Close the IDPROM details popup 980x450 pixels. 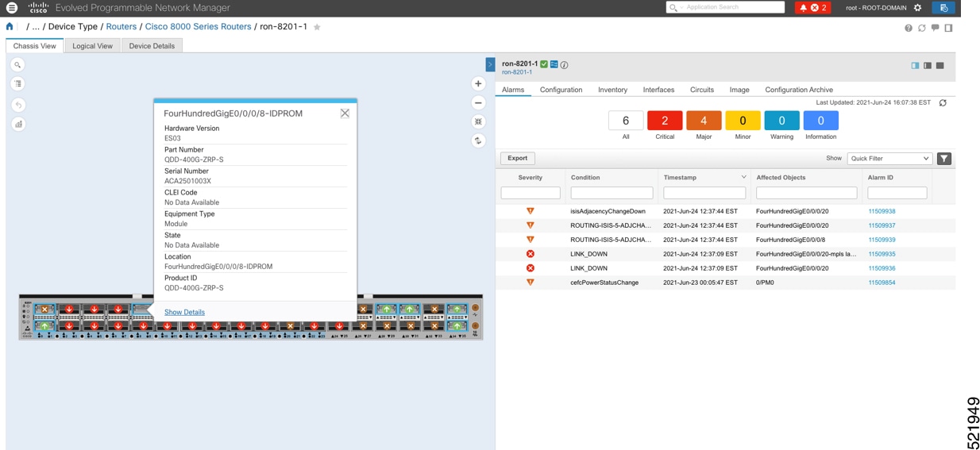pyautogui.click(x=345, y=113)
